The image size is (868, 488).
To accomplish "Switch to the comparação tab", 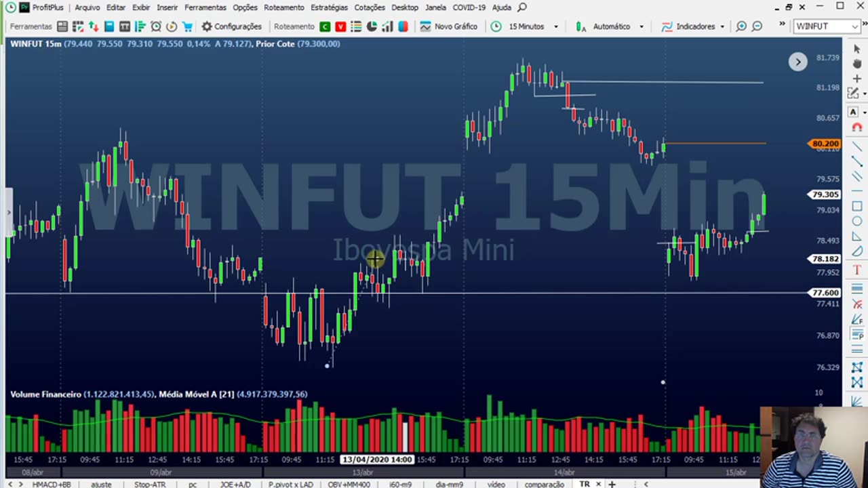I will point(545,484).
